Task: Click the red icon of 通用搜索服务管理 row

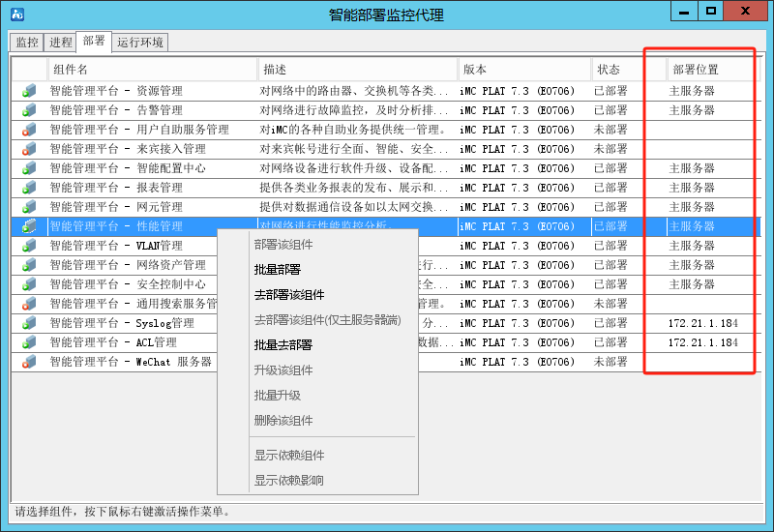Action: (x=29, y=304)
